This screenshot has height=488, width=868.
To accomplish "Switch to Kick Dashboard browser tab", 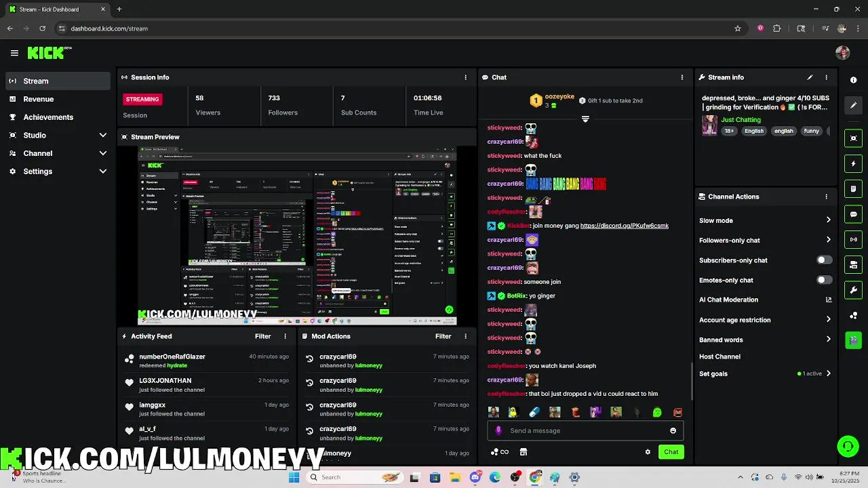I will (x=57, y=9).
